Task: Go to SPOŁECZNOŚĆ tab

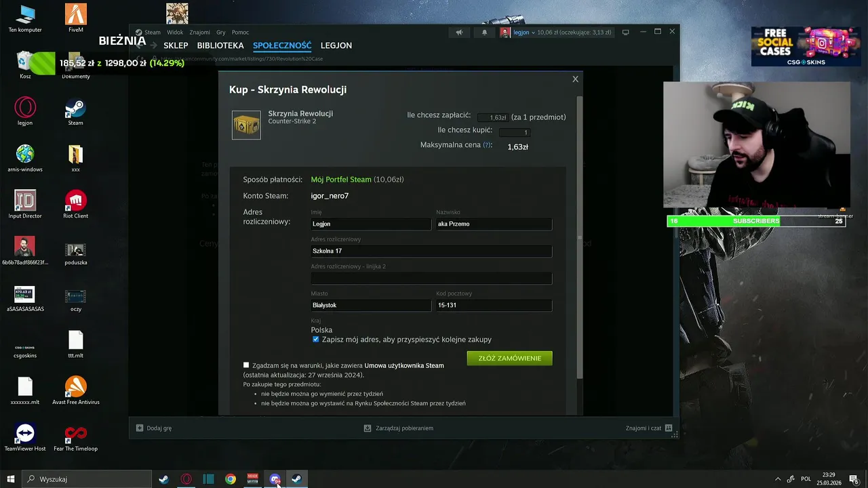Action: [282, 45]
